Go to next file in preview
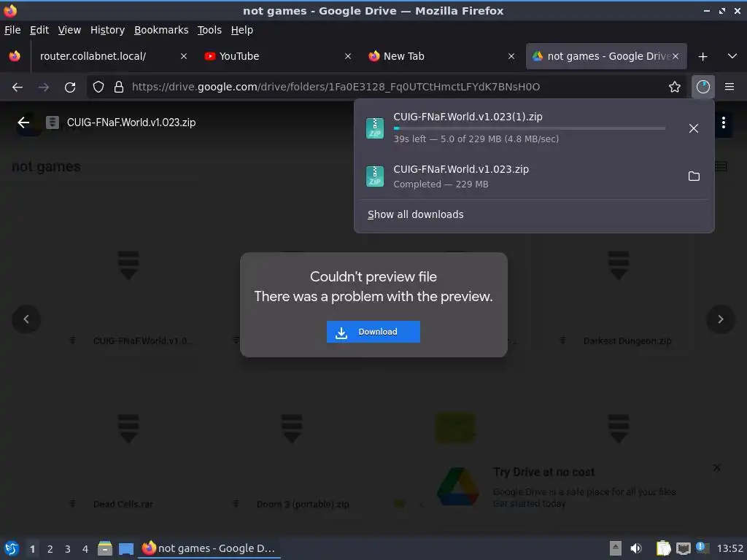 [720, 319]
